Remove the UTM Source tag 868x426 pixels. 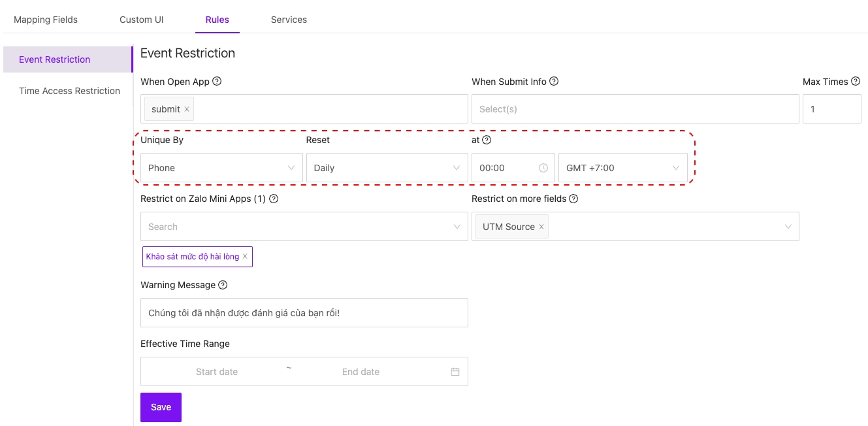pyautogui.click(x=541, y=227)
